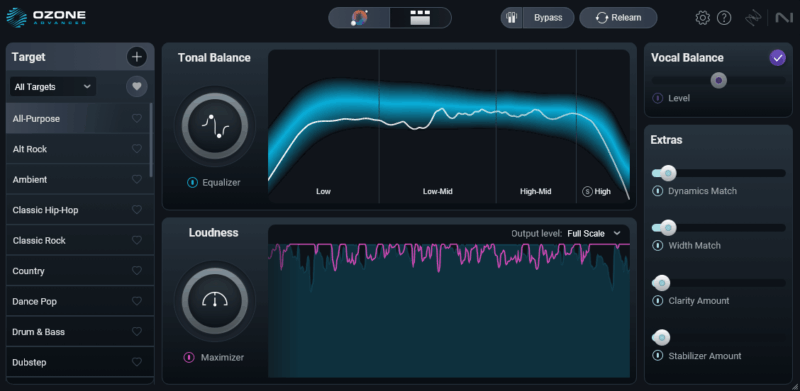Click the tonal balance curve display
The width and height of the screenshot is (800, 391).
[449, 127]
